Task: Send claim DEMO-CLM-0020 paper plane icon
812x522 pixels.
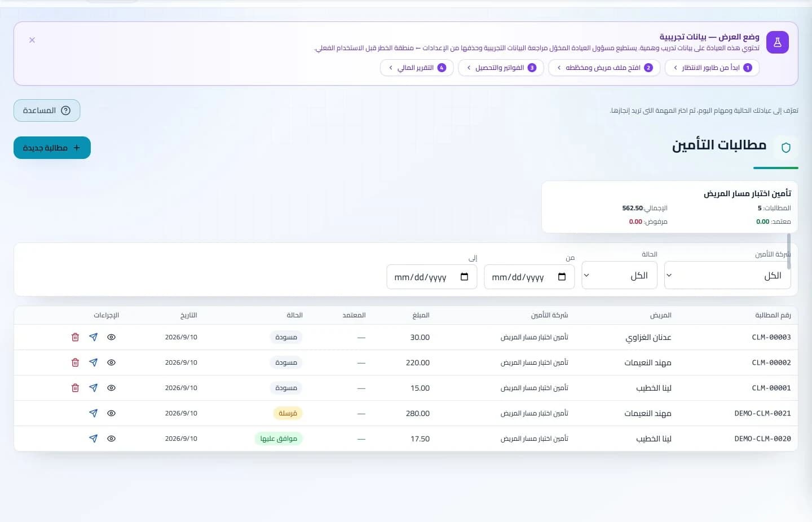Action: pyautogui.click(x=94, y=439)
